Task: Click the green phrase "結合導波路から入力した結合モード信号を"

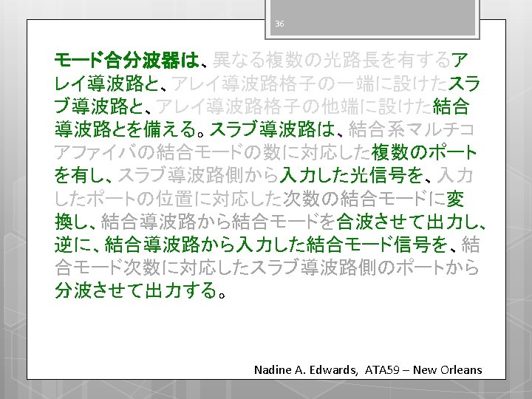Action: pyautogui.click(x=276, y=245)
